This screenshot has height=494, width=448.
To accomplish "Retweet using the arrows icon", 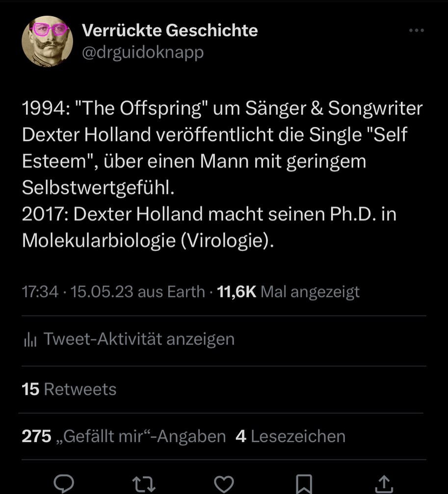I will coord(144,484).
